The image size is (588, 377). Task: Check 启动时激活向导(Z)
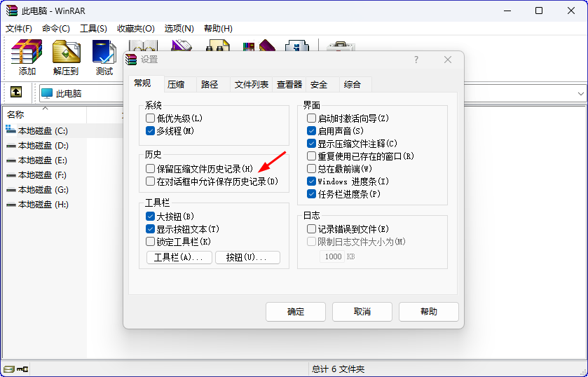point(311,118)
